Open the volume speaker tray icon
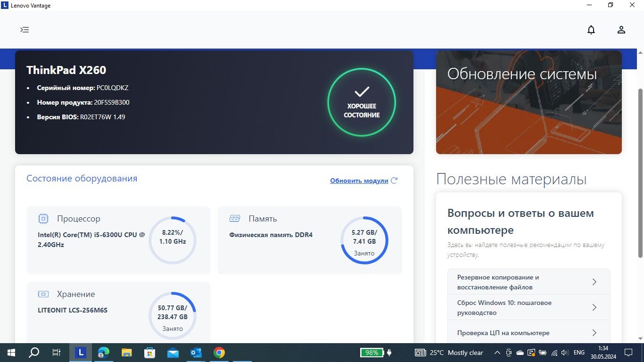The width and height of the screenshot is (644, 362). click(566, 353)
